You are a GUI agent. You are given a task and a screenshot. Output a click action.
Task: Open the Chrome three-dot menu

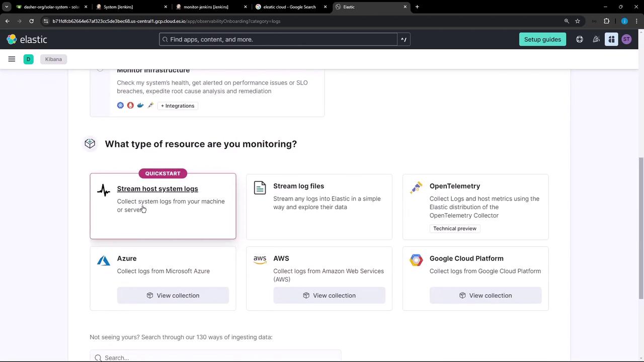click(636, 21)
